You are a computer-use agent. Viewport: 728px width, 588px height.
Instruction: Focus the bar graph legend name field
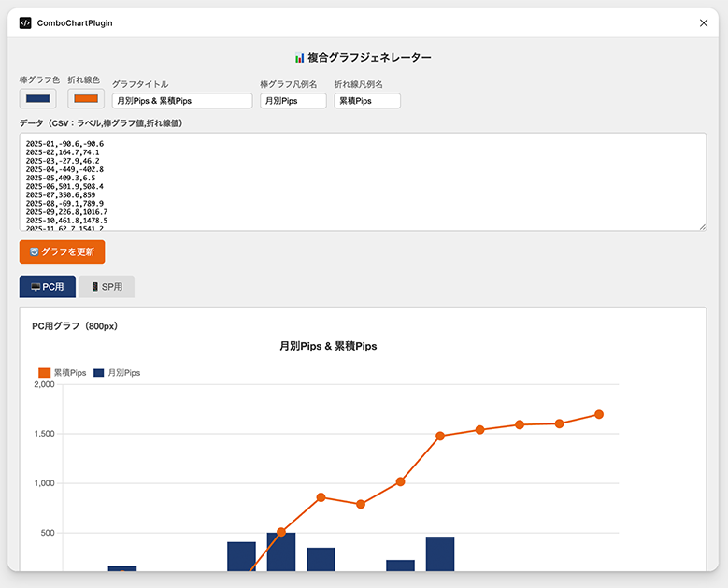tap(293, 101)
